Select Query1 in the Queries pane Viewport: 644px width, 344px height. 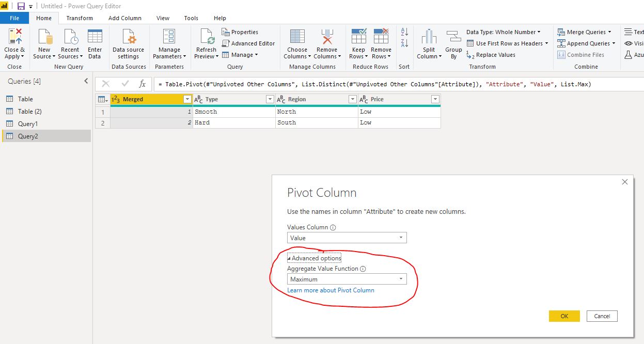tap(46, 123)
